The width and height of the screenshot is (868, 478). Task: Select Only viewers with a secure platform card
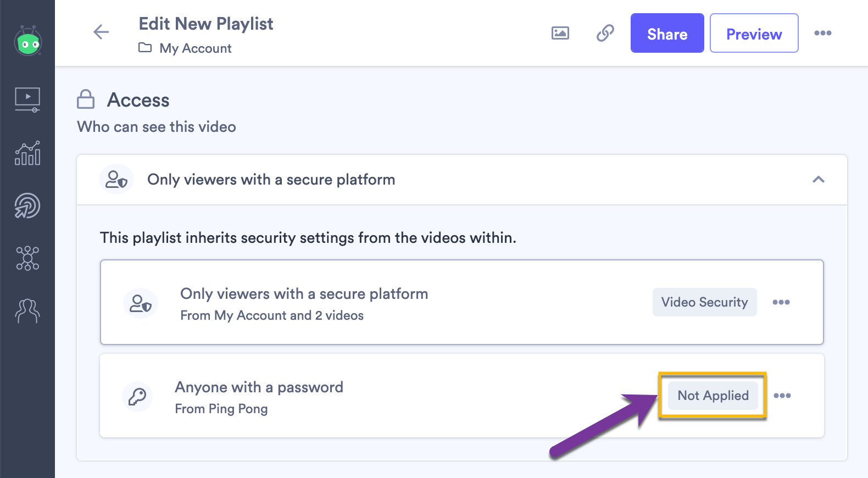(x=462, y=302)
